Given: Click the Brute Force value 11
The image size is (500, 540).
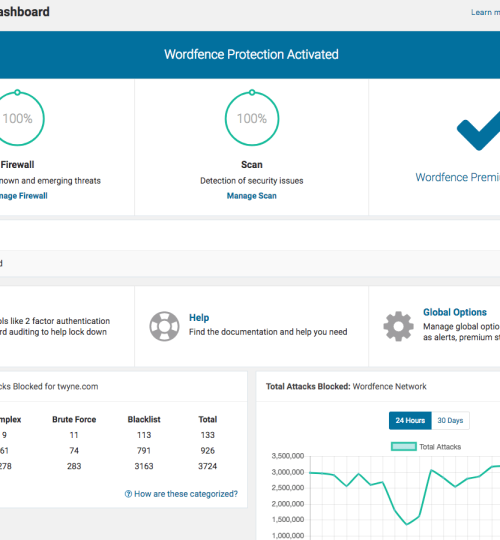Looking at the screenshot, I should (x=74, y=435).
